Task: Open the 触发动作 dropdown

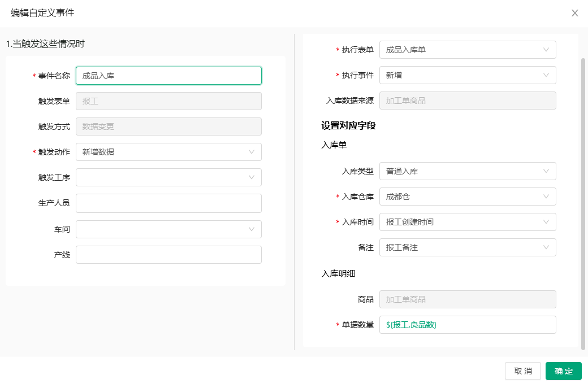Action: [x=168, y=152]
